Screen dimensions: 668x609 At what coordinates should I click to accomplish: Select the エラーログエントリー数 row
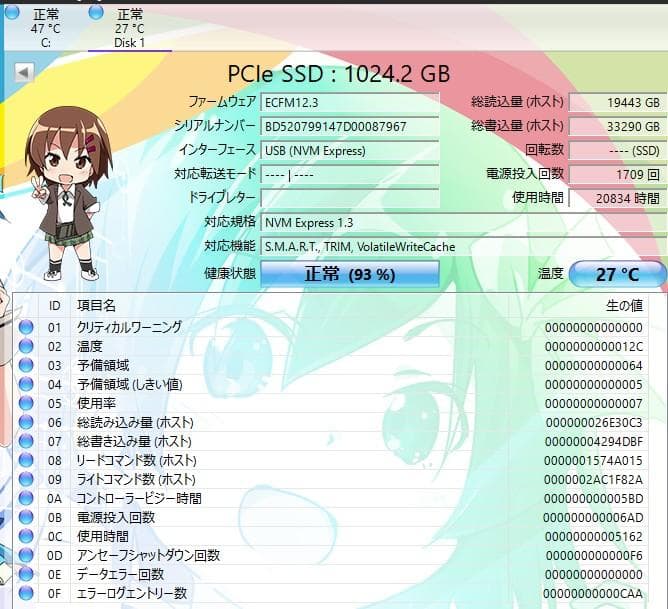[331, 593]
